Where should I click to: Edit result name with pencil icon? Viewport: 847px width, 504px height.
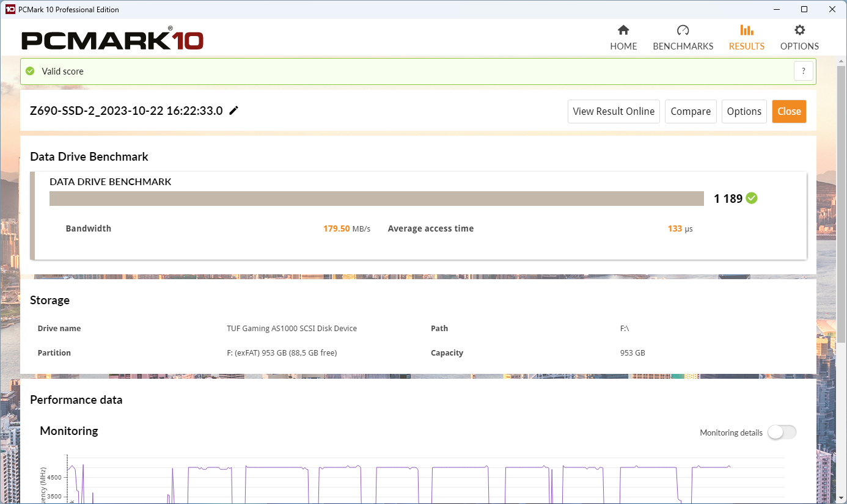pos(233,111)
